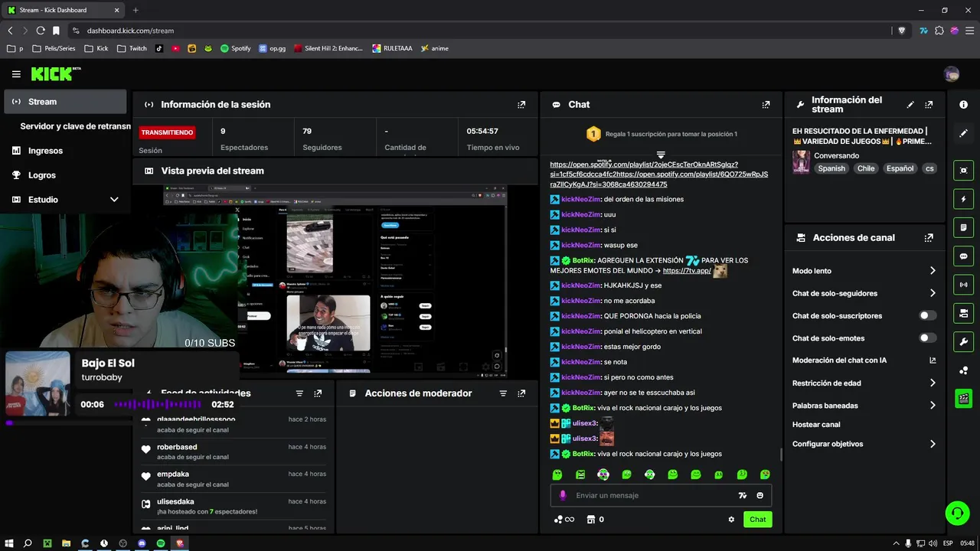Pop out the Acciones de moderador panel
This screenshot has height=551, width=980.
[x=521, y=393]
